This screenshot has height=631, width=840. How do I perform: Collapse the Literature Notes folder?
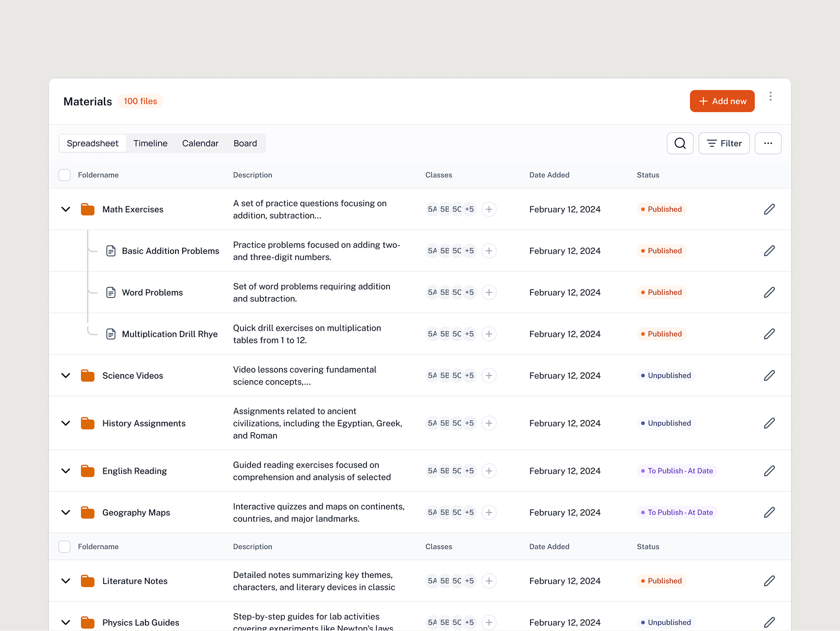pyautogui.click(x=65, y=581)
